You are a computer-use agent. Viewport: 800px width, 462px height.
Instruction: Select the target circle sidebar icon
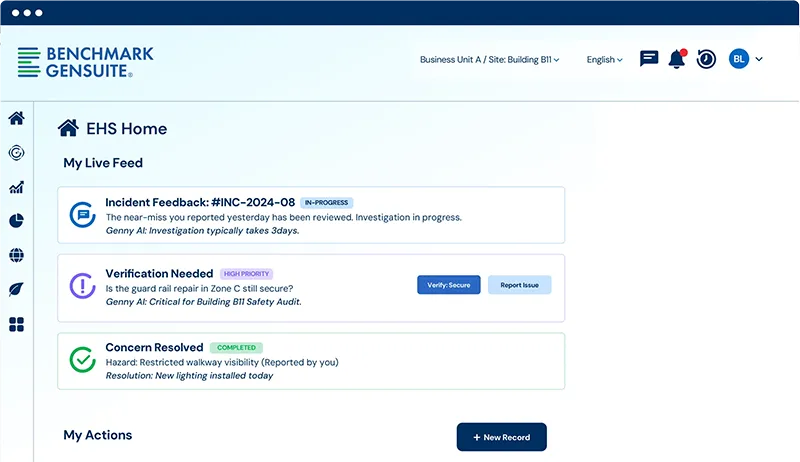(x=16, y=152)
